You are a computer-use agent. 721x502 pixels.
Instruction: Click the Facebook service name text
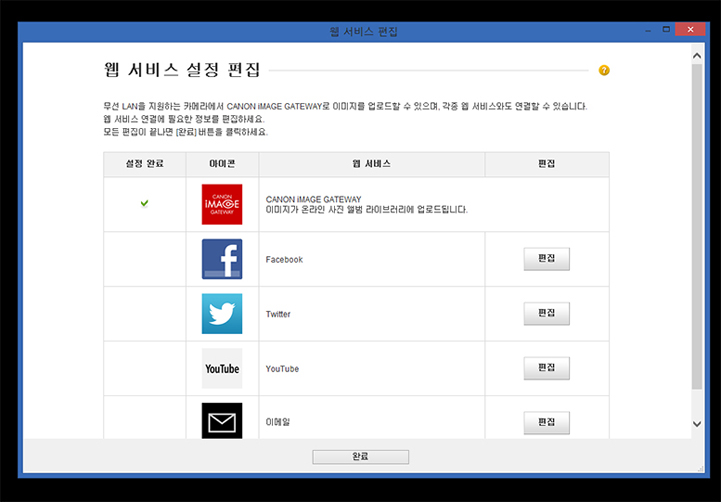(284, 260)
